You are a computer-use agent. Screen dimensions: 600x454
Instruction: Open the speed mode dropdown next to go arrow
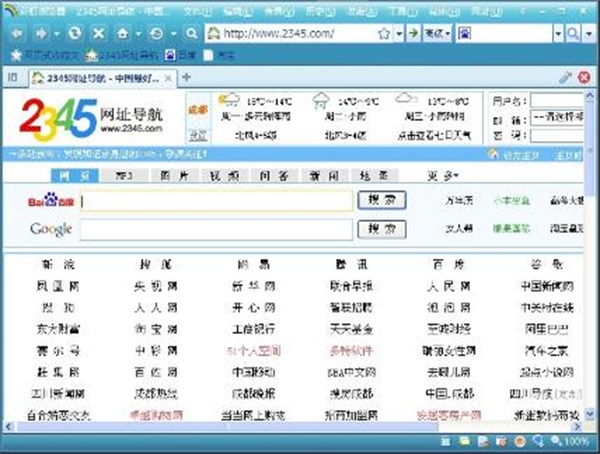pyautogui.click(x=438, y=34)
